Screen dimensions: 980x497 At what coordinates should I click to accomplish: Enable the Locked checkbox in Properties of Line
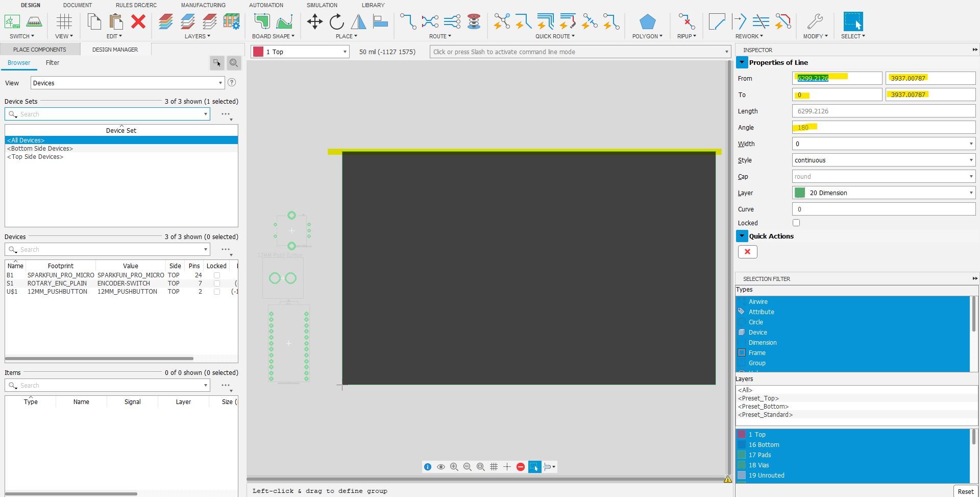point(796,223)
